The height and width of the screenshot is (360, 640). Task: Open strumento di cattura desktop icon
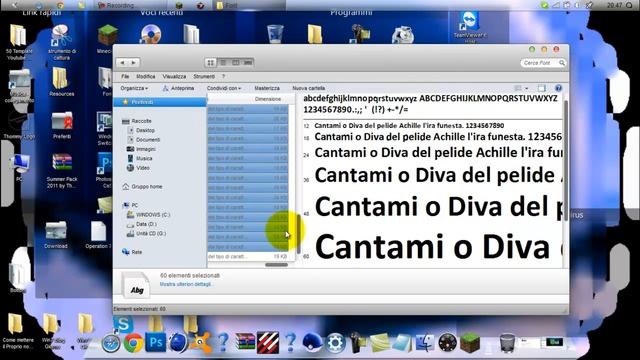point(62,42)
